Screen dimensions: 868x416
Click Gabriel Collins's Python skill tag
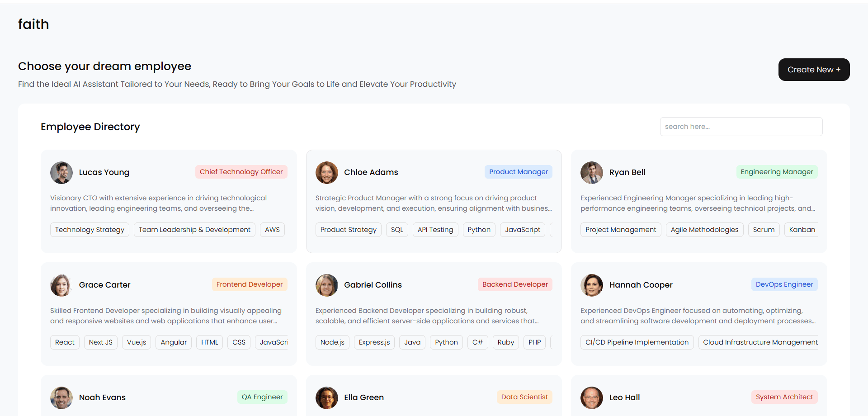[446, 342]
